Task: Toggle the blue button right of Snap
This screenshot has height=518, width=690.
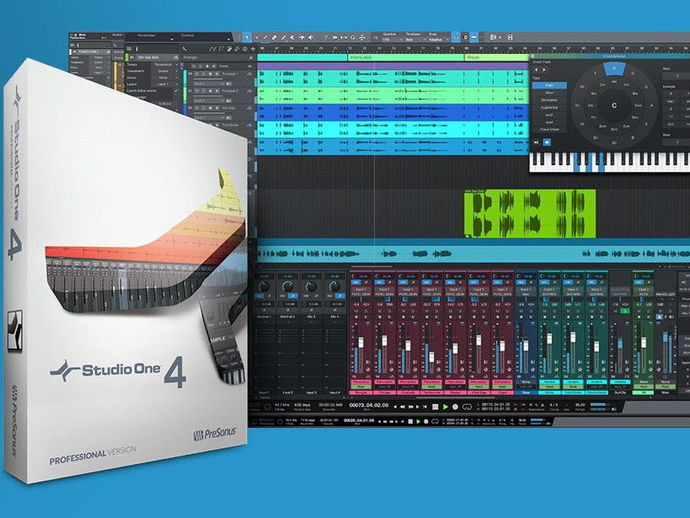Action: point(474,37)
